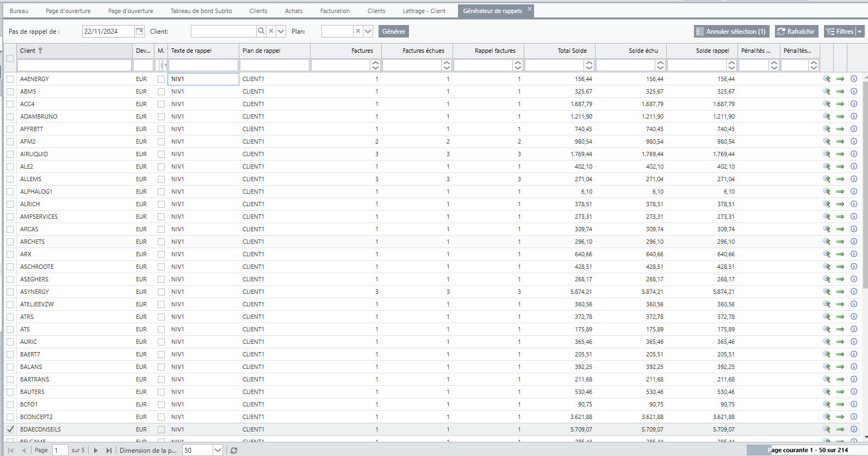Show info icon for ARCAS row
868x456 pixels.
point(854,229)
